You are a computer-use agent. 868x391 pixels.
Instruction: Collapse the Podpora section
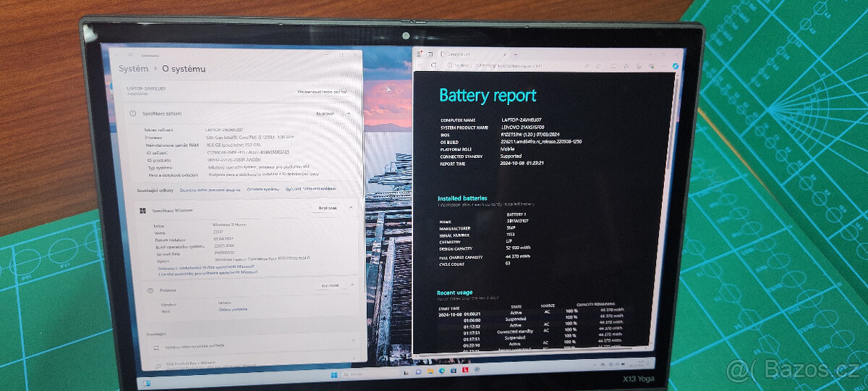coord(353,286)
